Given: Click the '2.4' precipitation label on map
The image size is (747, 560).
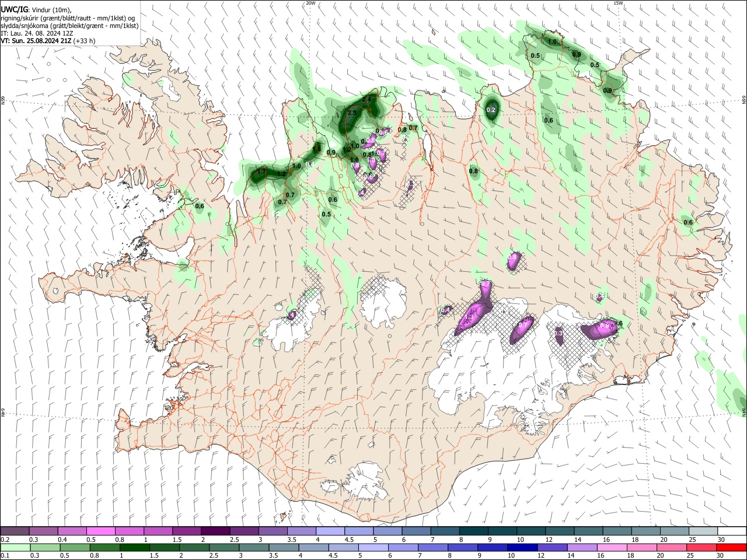Looking at the screenshot, I should 366,100.
